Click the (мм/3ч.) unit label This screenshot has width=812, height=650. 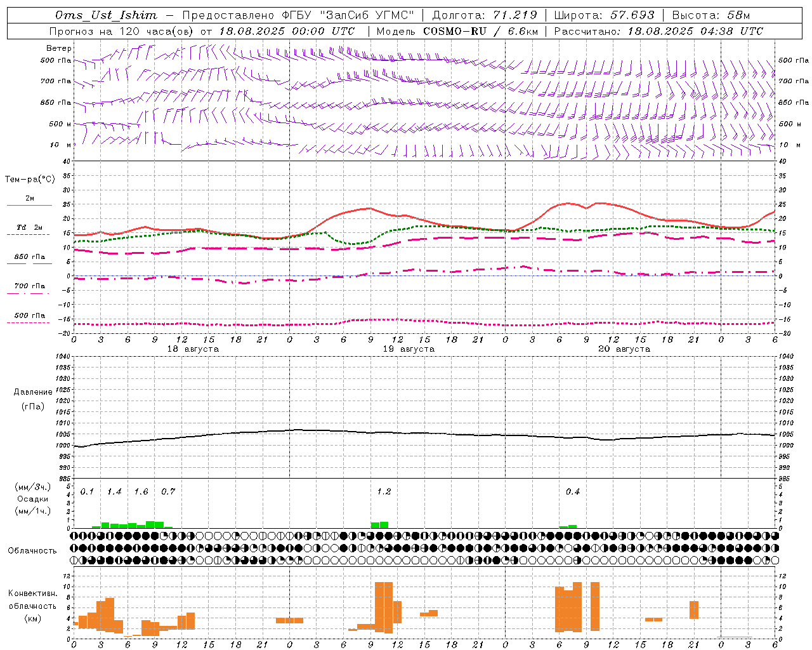(33, 487)
